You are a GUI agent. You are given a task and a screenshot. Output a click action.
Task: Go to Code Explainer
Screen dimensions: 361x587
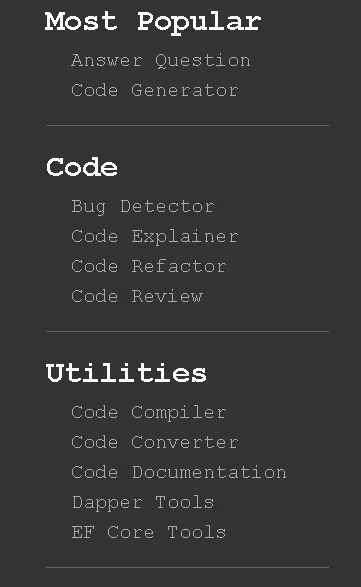pos(155,237)
